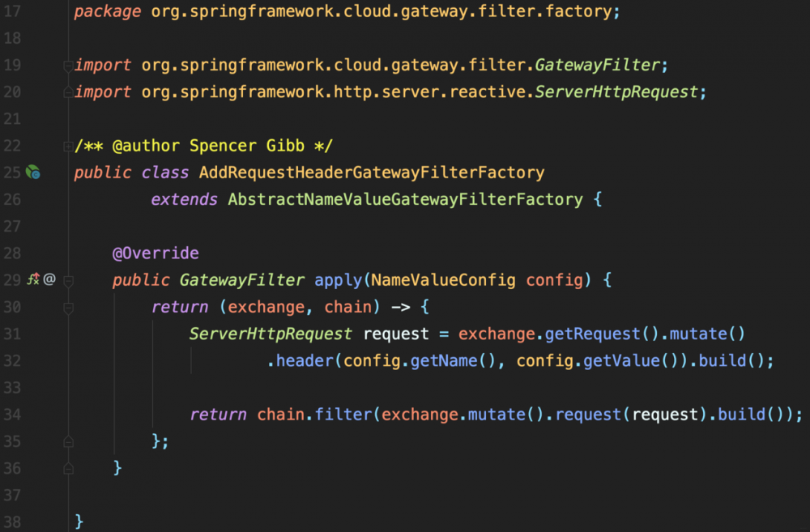Click the chain.filter call on line 34
The image size is (810, 532).
[x=315, y=414]
